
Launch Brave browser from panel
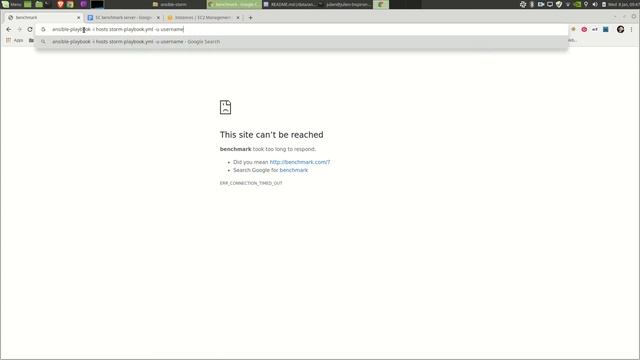click(x=60, y=4)
